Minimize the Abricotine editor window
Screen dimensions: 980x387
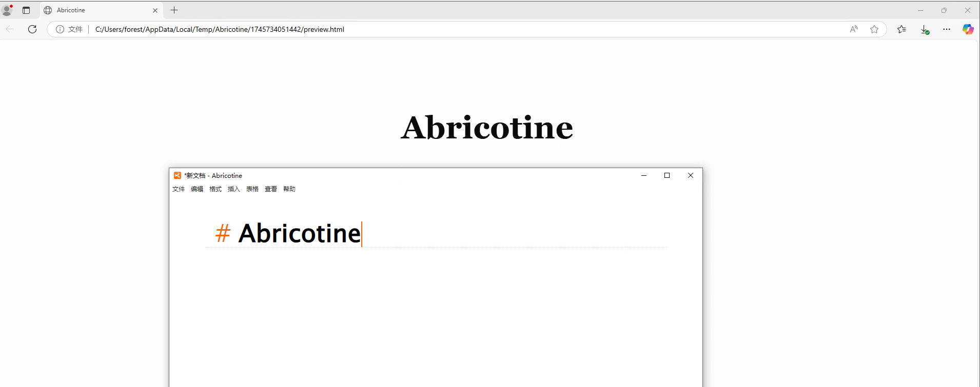[644, 175]
